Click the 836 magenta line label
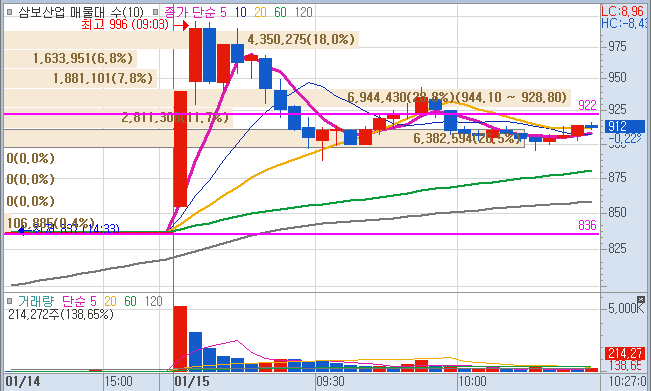The image size is (651, 391). pyautogui.click(x=587, y=225)
